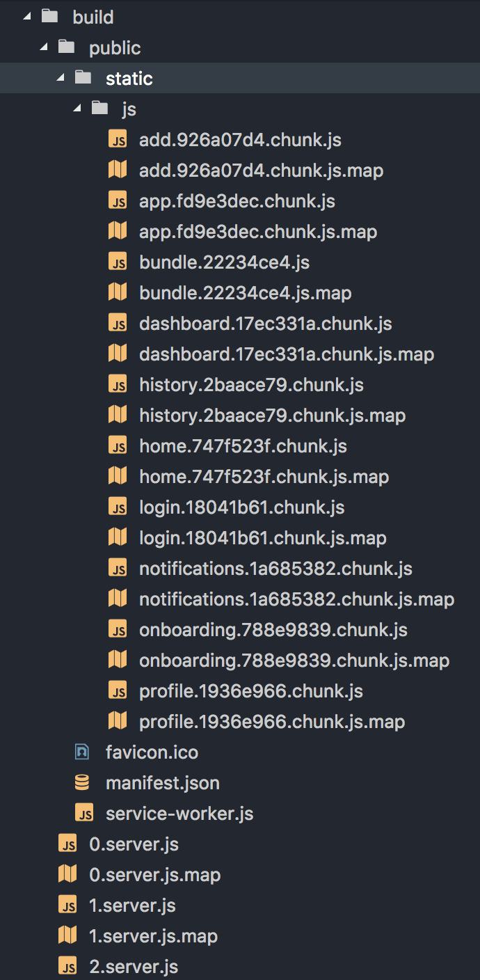
Task: Click the favicon.ico image file icon
Action: pyautogui.click(x=83, y=752)
